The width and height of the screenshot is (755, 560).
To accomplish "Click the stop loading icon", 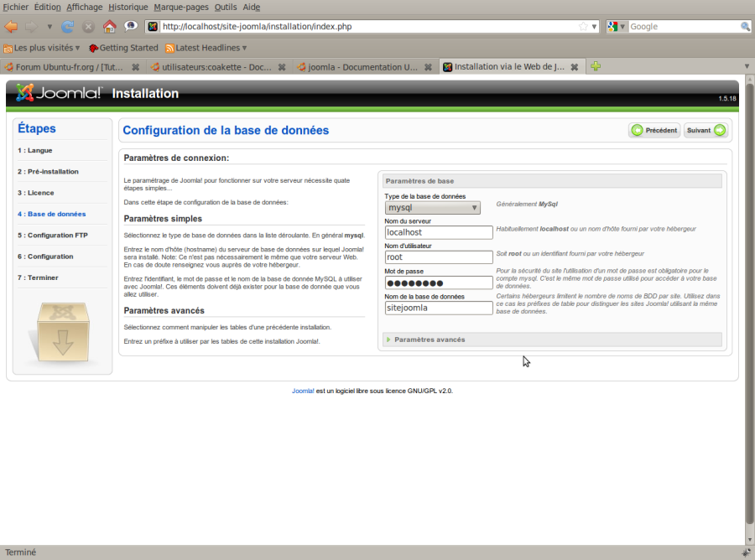I will 88,27.
